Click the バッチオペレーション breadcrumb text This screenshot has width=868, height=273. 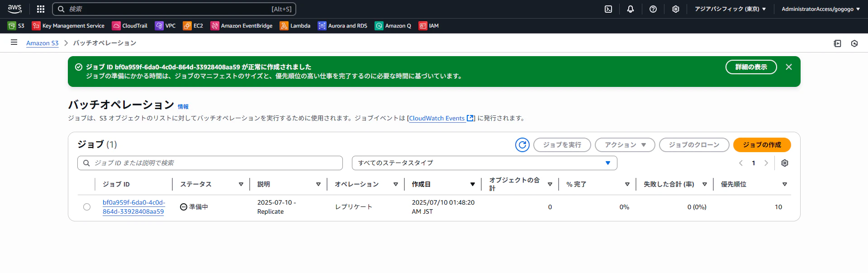point(105,43)
